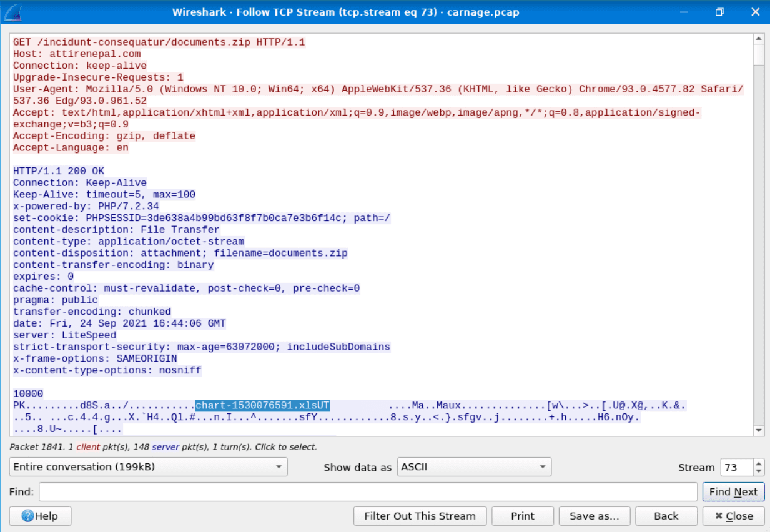
Task: Click the Stream number field showing 73
Action: (737, 467)
